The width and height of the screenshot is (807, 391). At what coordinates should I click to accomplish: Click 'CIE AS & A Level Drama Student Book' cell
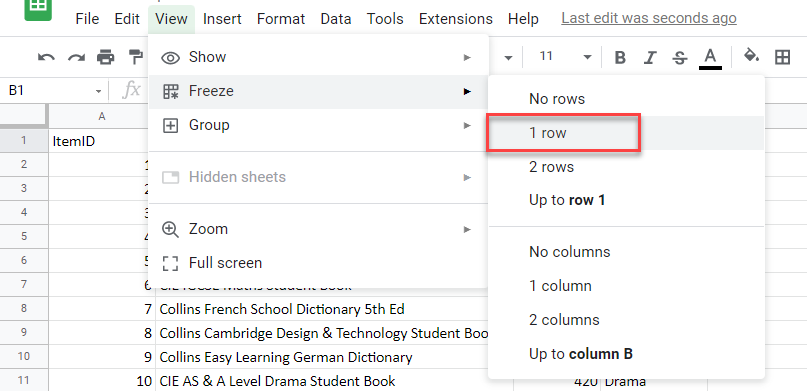pos(334,381)
